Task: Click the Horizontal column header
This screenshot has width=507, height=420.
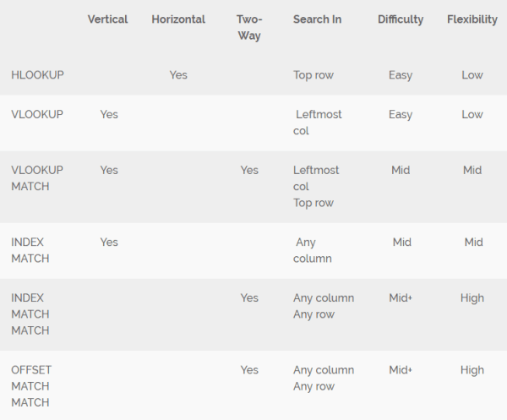Action: (x=178, y=19)
